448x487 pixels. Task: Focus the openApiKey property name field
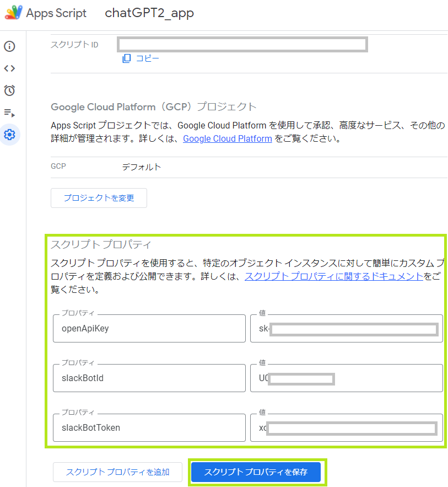(149, 329)
